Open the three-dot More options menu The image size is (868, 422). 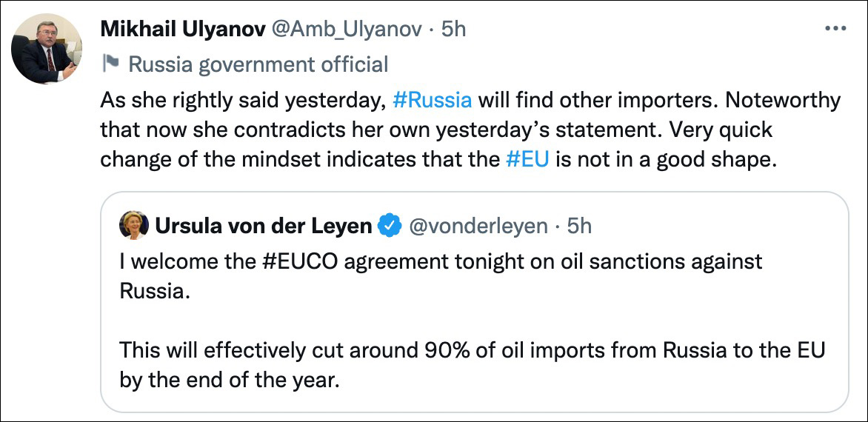835,28
